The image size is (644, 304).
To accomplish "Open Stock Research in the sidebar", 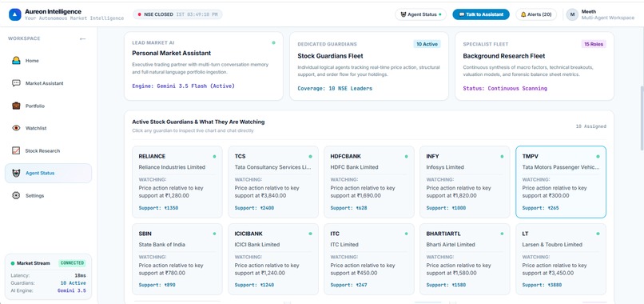I will [48, 150].
